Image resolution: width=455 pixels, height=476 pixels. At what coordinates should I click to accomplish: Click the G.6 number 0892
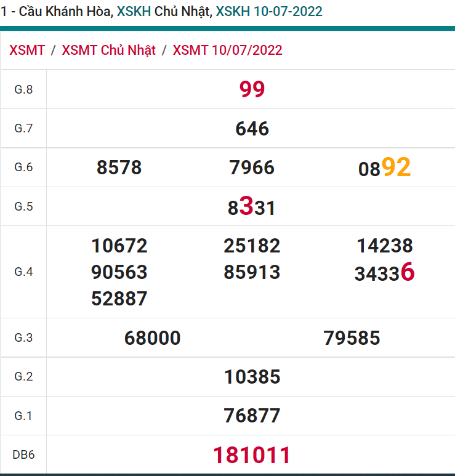coord(384,167)
